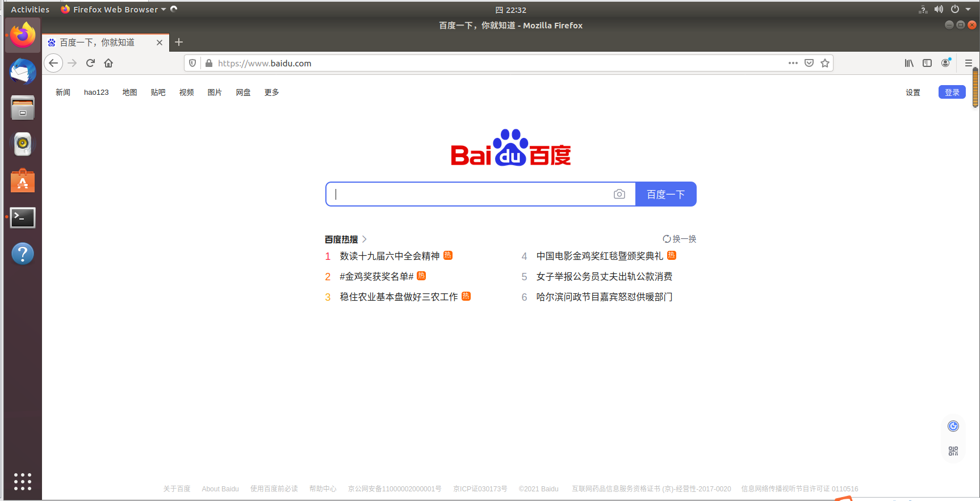Open the QR code icon at right
This screenshot has height=501, width=980.
tap(953, 451)
